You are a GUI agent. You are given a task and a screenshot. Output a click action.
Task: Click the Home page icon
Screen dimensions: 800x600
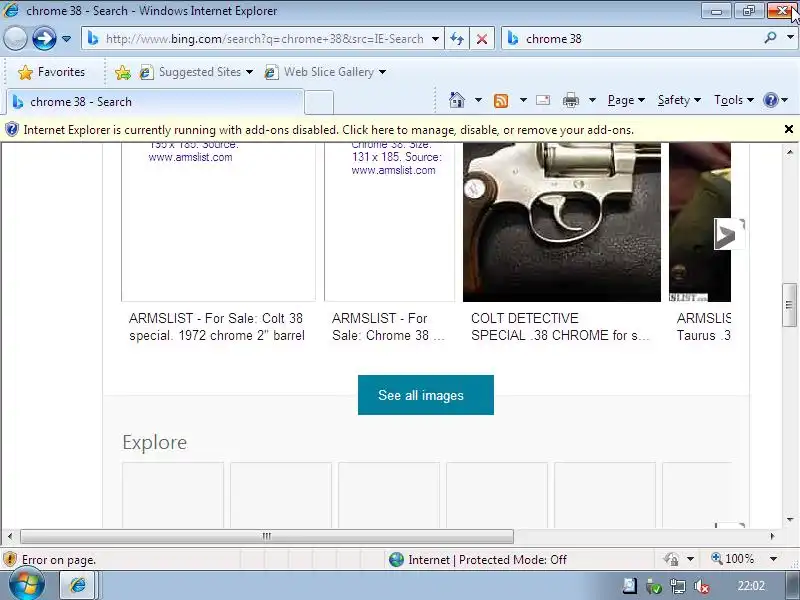(x=457, y=100)
